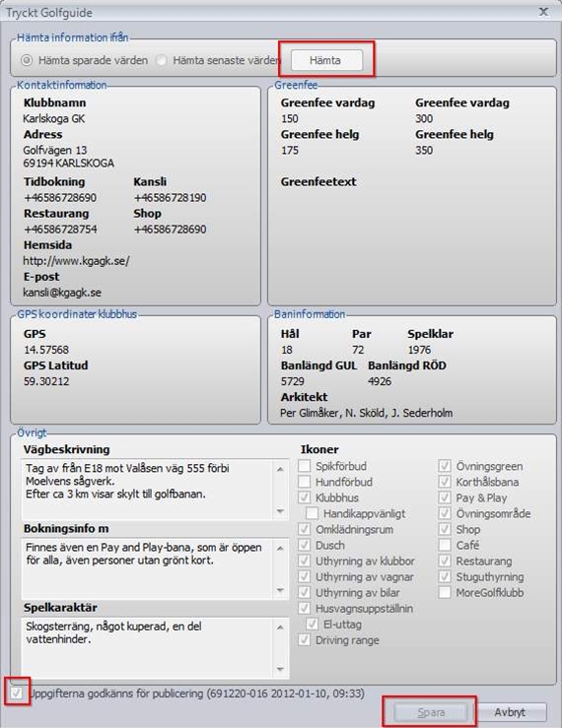
Task: Enable the Hundförbud checkbox
Action: click(x=305, y=482)
